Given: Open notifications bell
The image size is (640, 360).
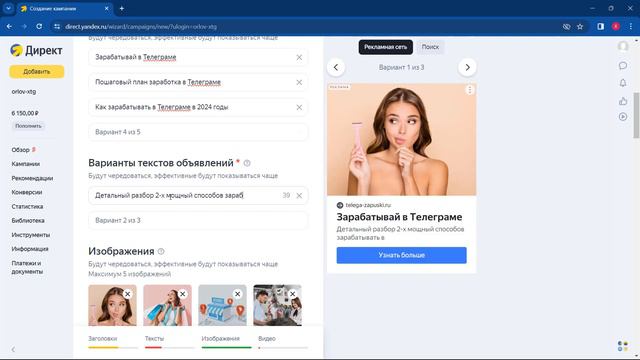Looking at the screenshot, I should 623,83.
